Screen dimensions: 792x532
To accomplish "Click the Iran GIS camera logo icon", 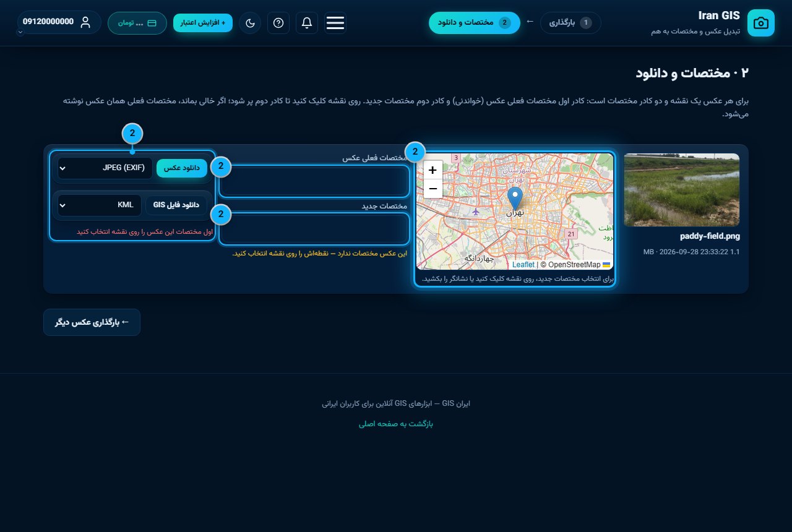I will click(761, 23).
